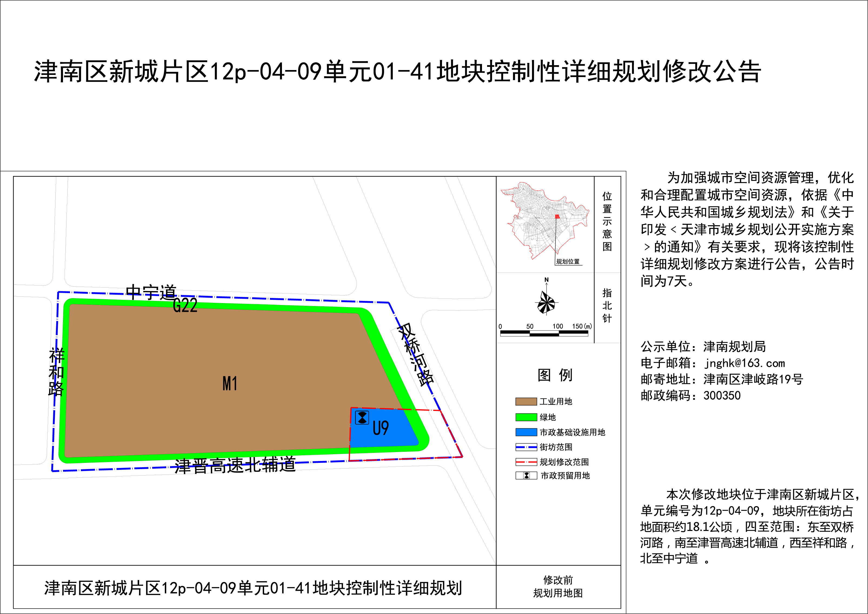Click the blue 市政基础设施用地 legend swatch
The image size is (868, 614).
pyautogui.click(x=526, y=432)
